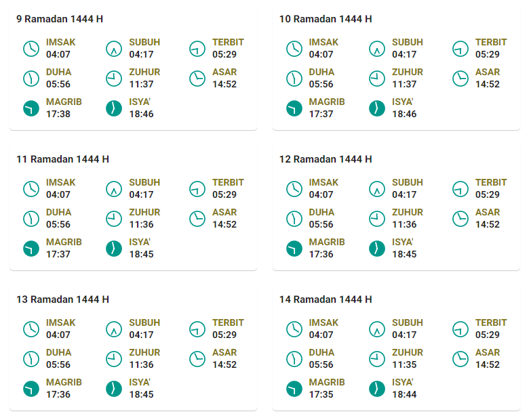Click the ASAR label in 10 Ramadan card
The height and width of the screenshot is (420, 529).
pos(488,72)
